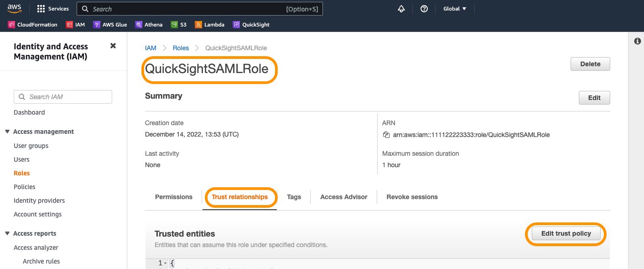Open the Global region dropdown
The height and width of the screenshot is (269, 644).
click(x=455, y=9)
